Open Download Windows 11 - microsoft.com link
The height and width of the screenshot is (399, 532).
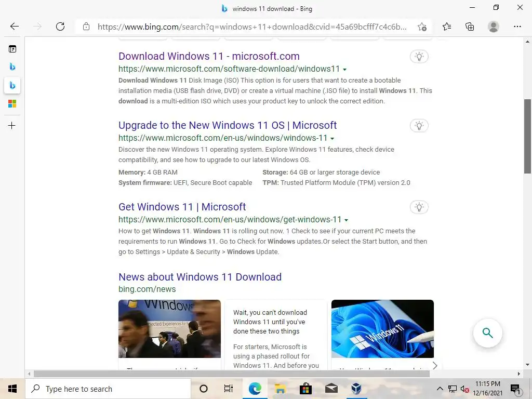(209, 56)
